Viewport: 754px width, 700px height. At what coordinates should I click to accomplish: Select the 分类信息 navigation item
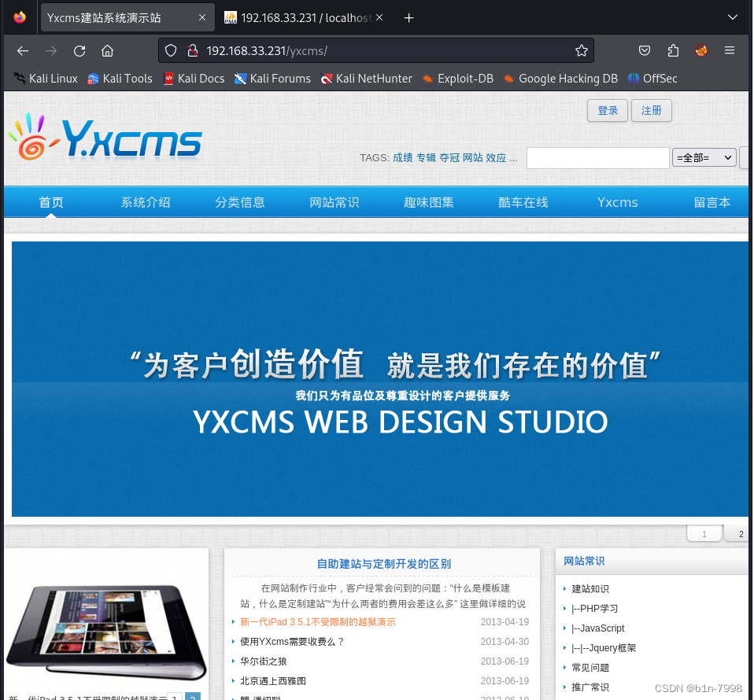[x=239, y=202]
